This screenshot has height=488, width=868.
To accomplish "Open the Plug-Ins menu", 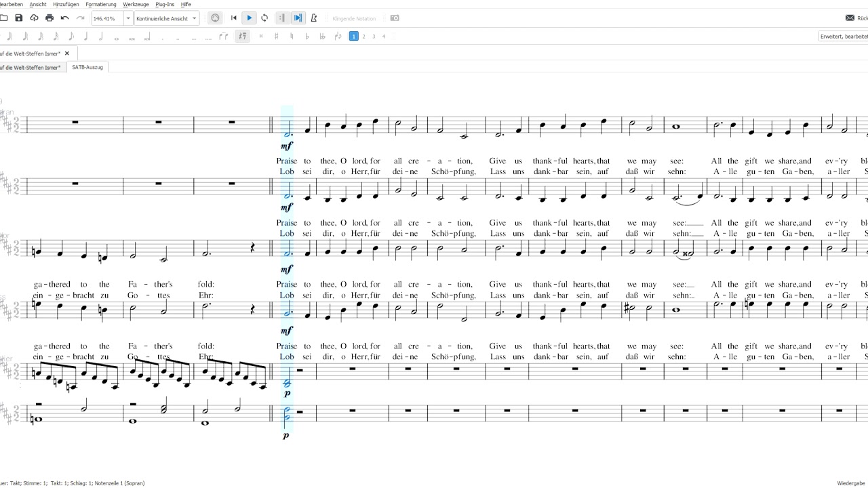I will (164, 4).
